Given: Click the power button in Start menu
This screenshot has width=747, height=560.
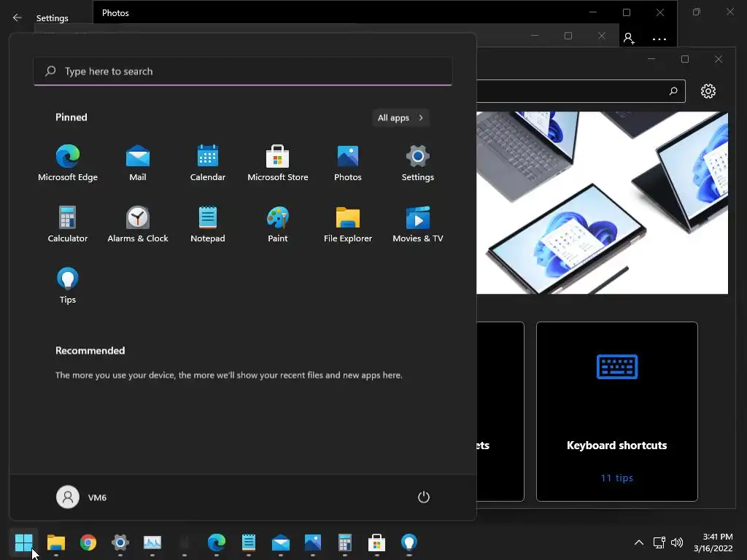Looking at the screenshot, I should click(x=424, y=497).
